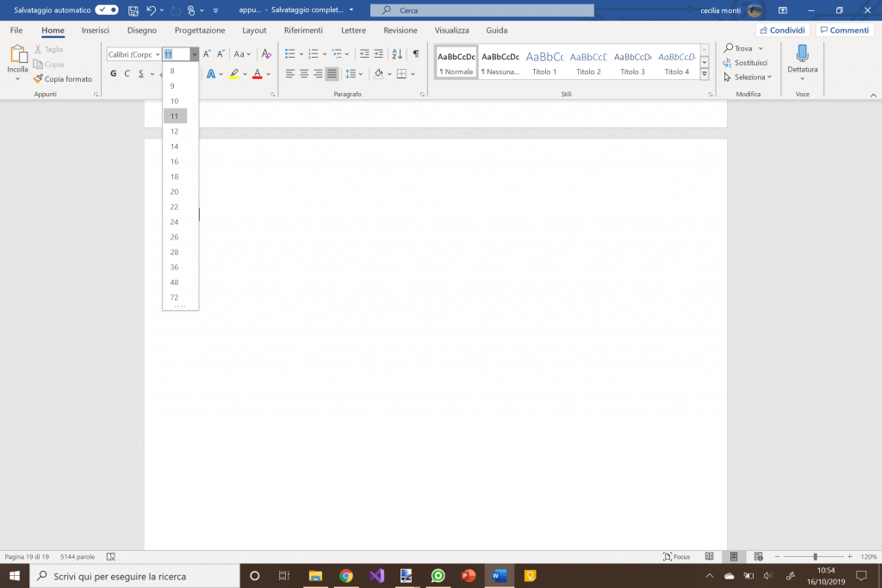The height and width of the screenshot is (588, 882).
Task: Expand the styles gallery
Action: pos(705,74)
